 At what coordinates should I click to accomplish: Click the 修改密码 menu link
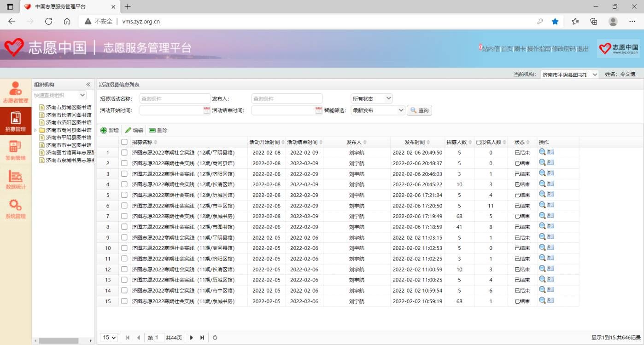tap(563, 49)
